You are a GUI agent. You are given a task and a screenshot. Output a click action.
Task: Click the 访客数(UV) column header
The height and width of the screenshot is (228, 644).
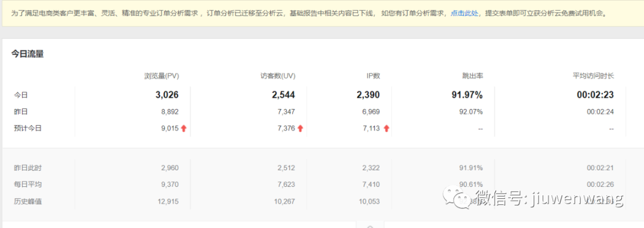(278, 76)
